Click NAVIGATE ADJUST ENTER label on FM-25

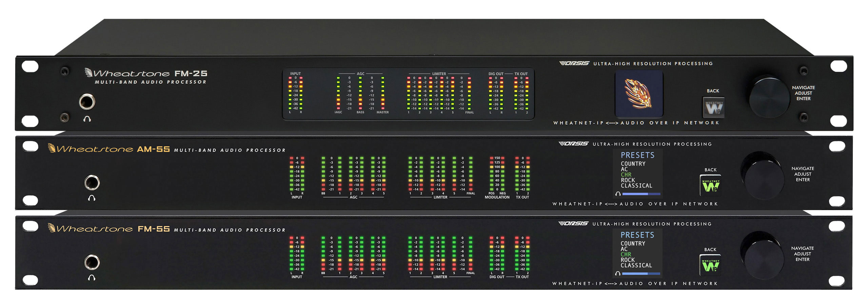804,93
